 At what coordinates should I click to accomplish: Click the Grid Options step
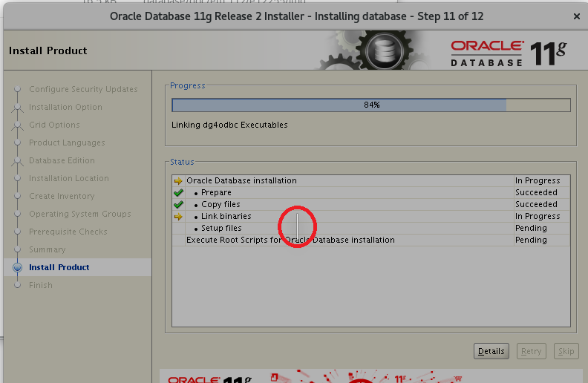coord(54,125)
